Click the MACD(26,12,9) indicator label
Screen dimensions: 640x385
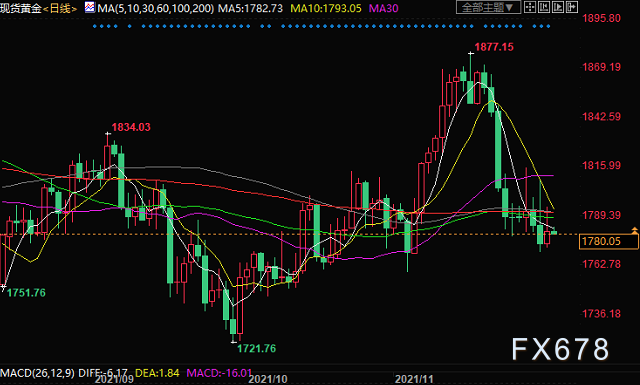click(38, 373)
